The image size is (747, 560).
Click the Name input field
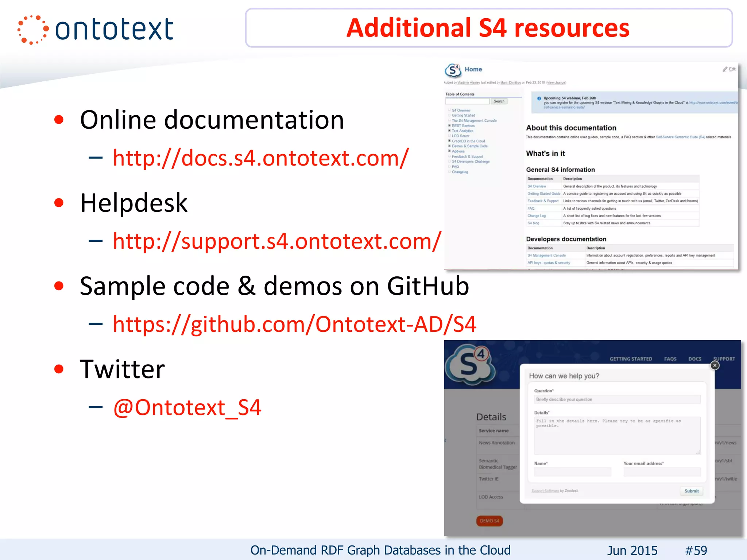click(x=572, y=472)
